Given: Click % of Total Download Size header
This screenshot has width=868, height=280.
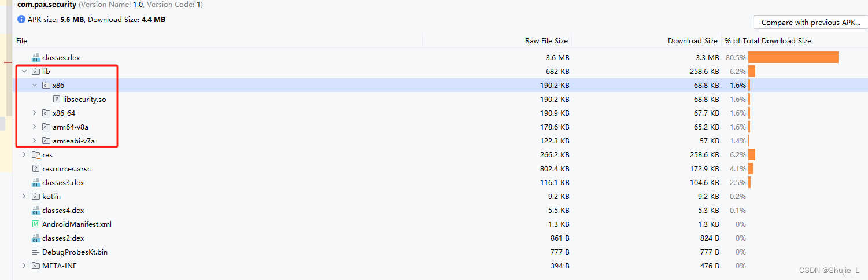Looking at the screenshot, I should tap(768, 41).
